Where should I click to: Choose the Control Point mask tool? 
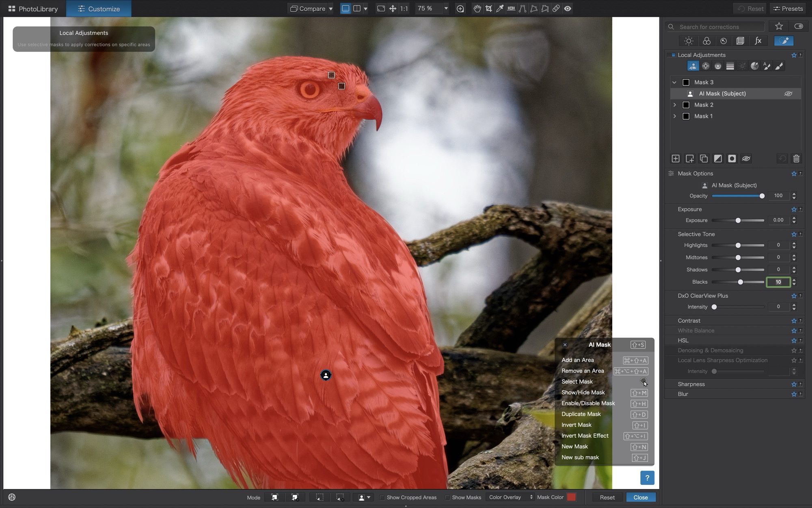click(706, 66)
